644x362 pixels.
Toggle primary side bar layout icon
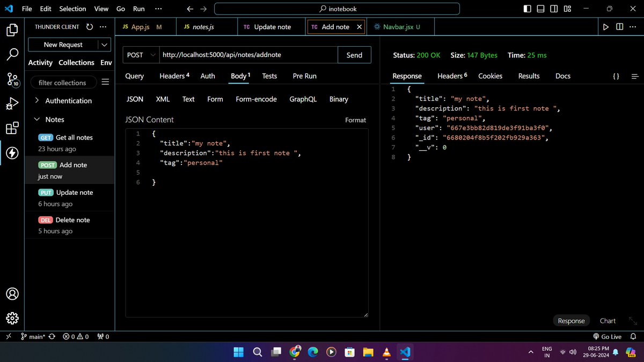click(528, 9)
